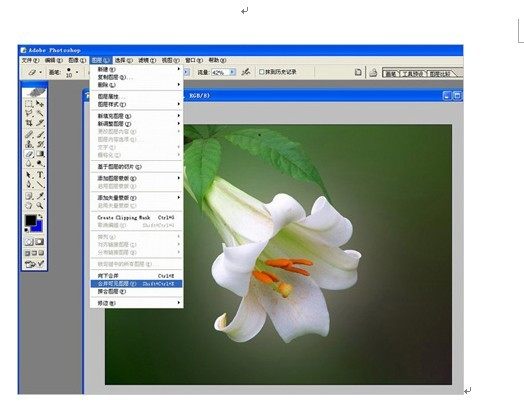The width and height of the screenshot is (524, 415).
Task: Select the Blur tool
Action: 29,163
